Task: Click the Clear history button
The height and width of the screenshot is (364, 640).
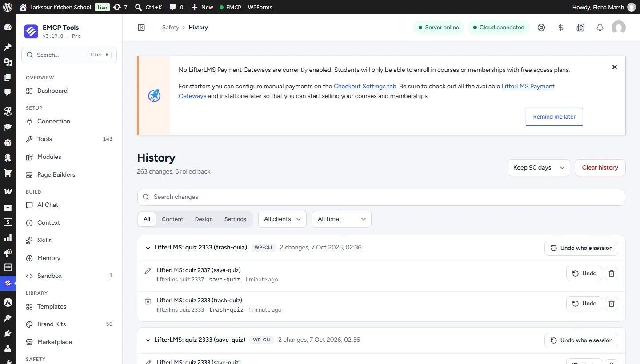Action: coord(600,168)
